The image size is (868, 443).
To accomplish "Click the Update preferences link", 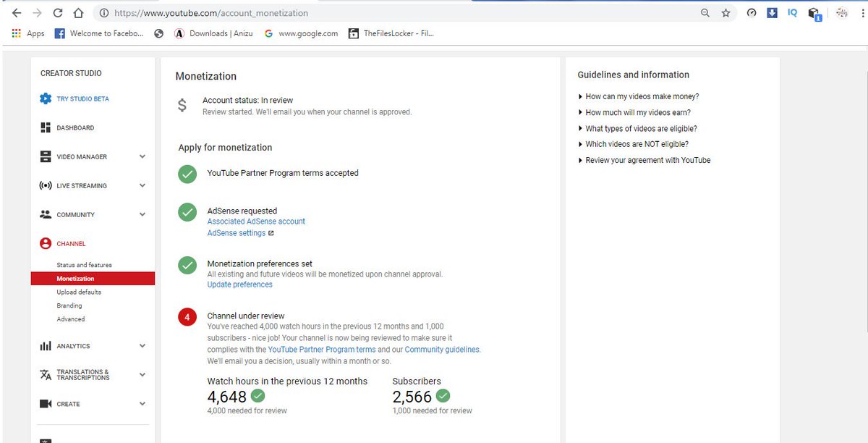I will (x=239, y=284).
